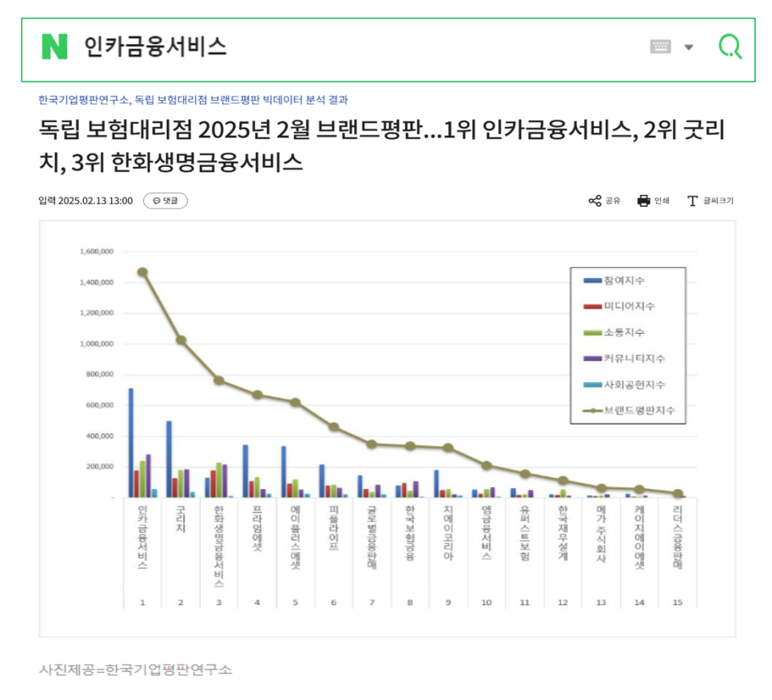Click the 참여지수 legend entry
The width and height of the screenshot is (772, 700).
pos(614,280)
